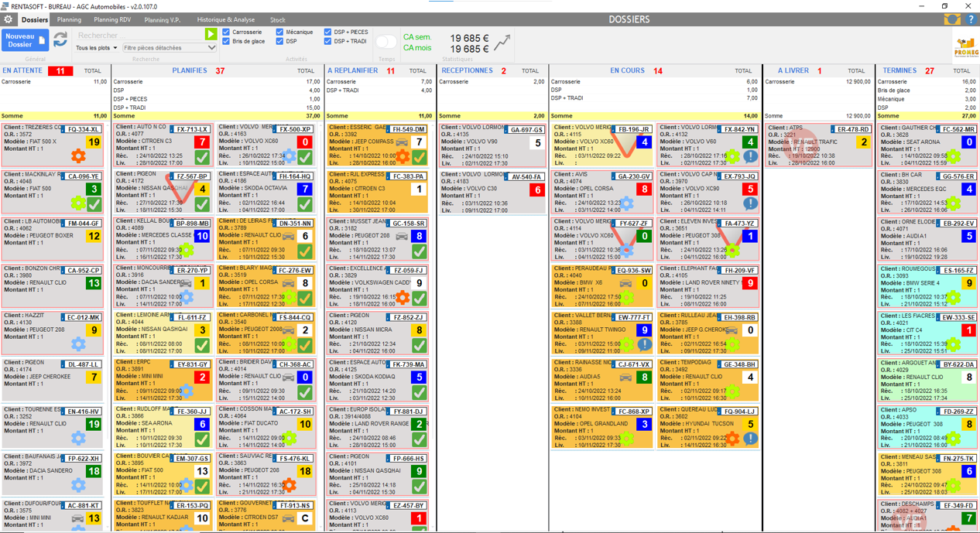Refresh dossiers with the sync arrows icon

coord(60,39)
